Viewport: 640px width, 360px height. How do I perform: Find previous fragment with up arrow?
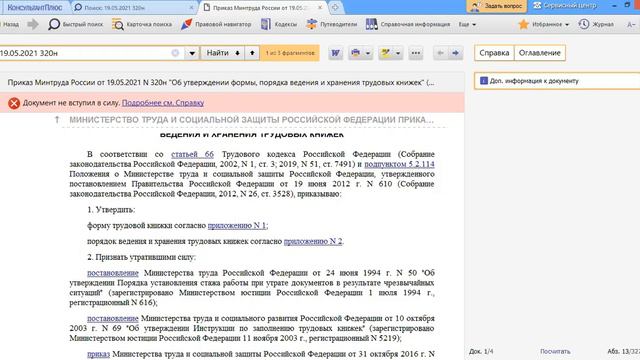(x=252, y=53)
